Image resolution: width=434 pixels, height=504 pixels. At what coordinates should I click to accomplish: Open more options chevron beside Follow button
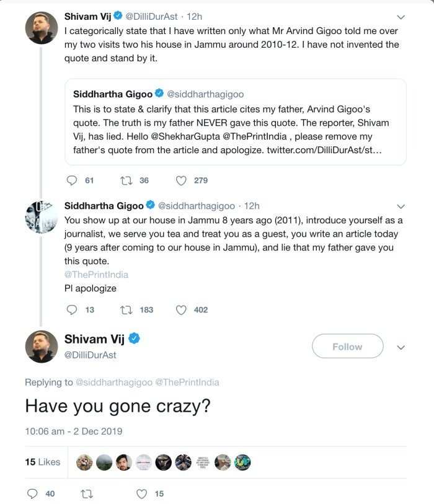[401, 347]
